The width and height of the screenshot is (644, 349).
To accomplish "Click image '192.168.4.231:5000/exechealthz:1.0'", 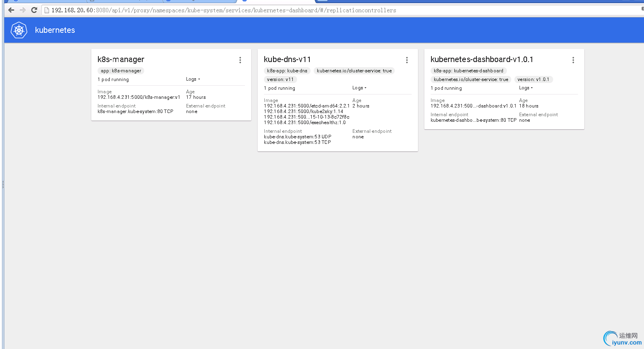I will pyautogui.click(x=305, y=123).
